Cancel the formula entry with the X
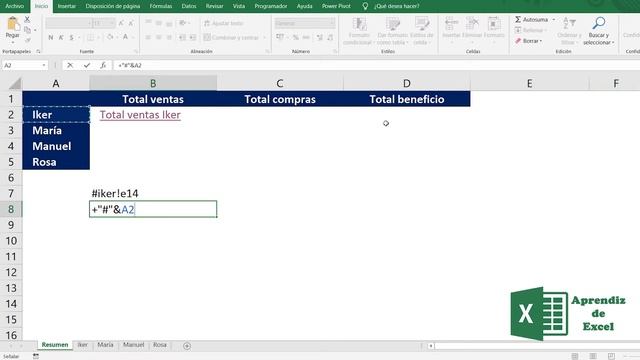 click(70, 65)
